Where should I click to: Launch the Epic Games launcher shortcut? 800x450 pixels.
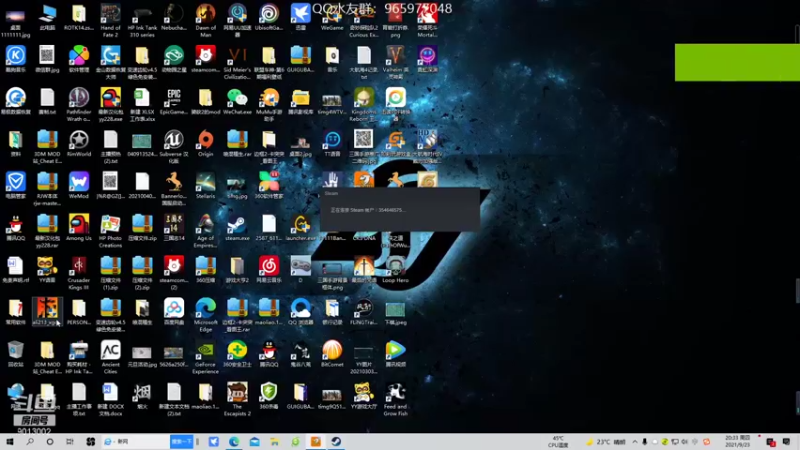174,102
